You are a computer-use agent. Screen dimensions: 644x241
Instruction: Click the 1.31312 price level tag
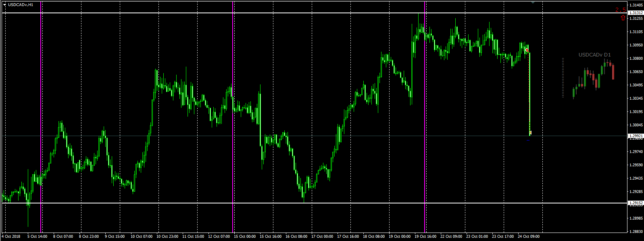(x=636, y=13)
